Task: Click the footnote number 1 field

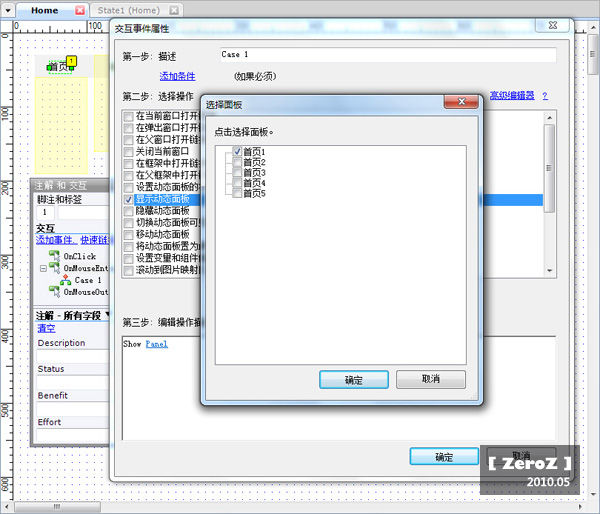Action: click(46, 212)
